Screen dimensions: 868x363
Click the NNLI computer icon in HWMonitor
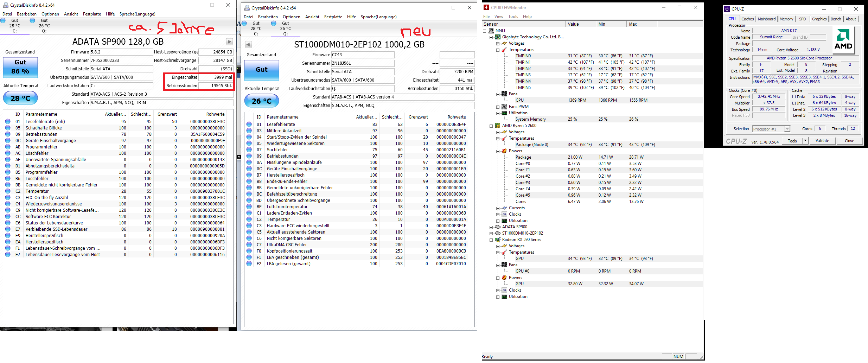click(491, 31)
